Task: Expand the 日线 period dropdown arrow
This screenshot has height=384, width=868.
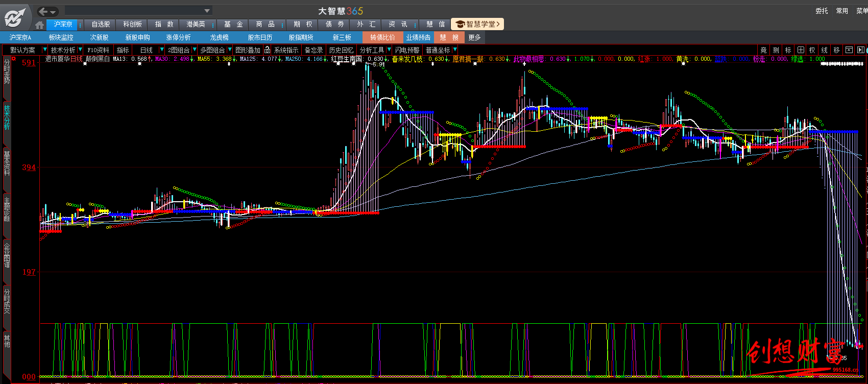Action: point(161,50)
